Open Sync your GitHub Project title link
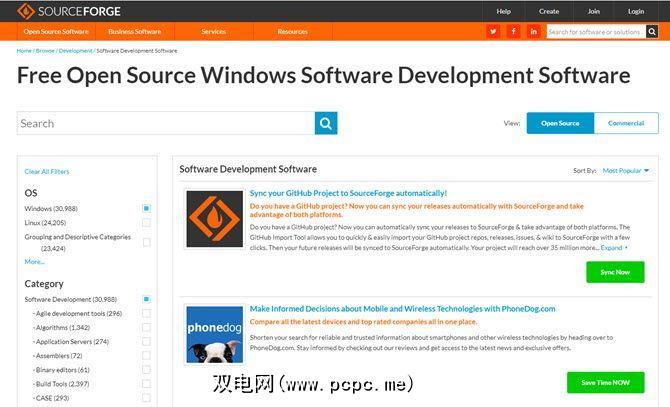This screenshot has height=407, width=670. (x=348, y=193)
